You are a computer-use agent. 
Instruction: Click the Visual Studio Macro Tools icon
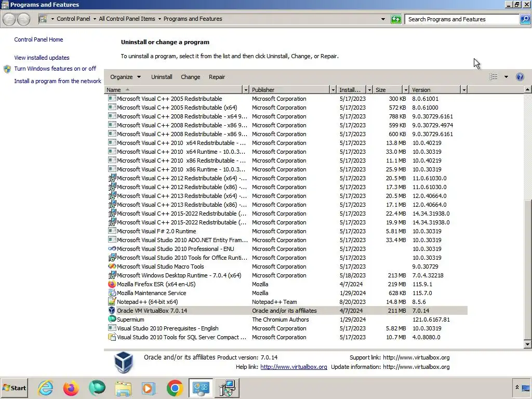coord(112,267)
